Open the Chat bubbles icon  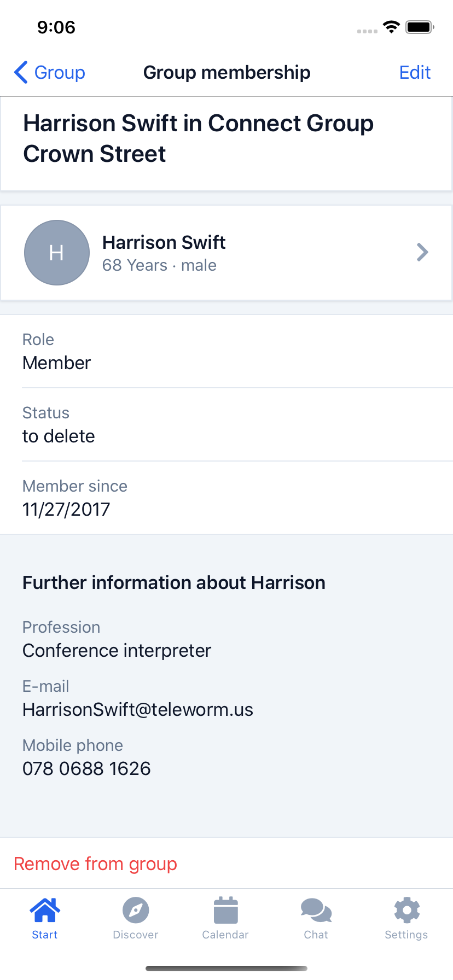point(316,910)
